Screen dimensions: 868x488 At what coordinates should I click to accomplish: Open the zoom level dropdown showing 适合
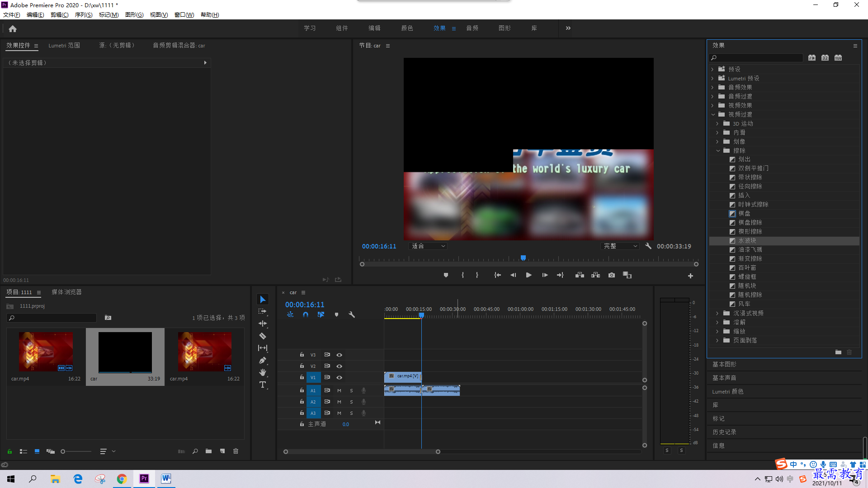[x=428, y=246]
